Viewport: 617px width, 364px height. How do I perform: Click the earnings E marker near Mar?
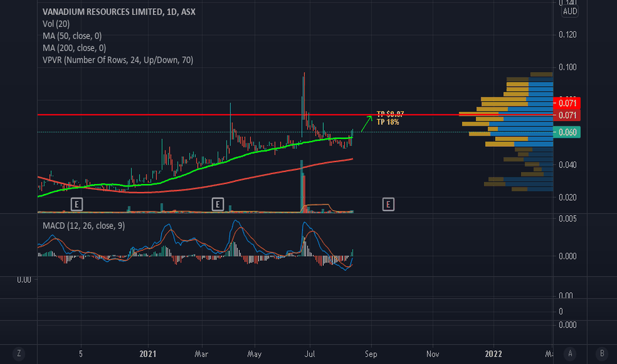218,205
